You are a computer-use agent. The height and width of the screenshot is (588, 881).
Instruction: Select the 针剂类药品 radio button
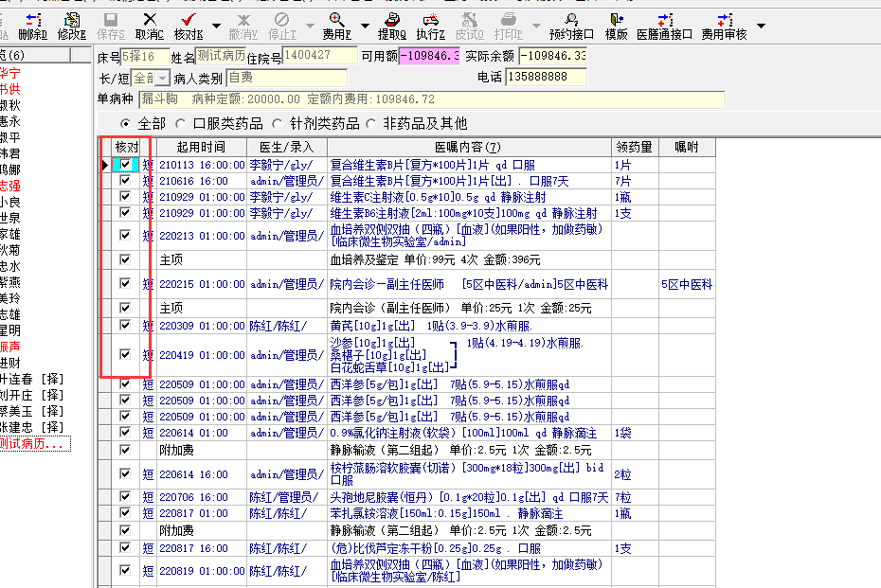coord(277,123)
